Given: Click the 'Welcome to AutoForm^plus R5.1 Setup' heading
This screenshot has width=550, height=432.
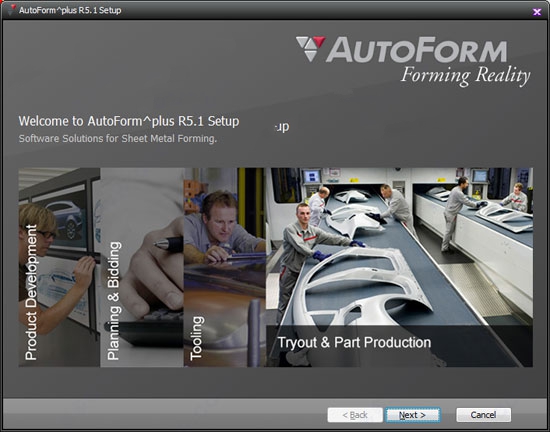Looking at the screenshot, I should click(x=129, y=121).
